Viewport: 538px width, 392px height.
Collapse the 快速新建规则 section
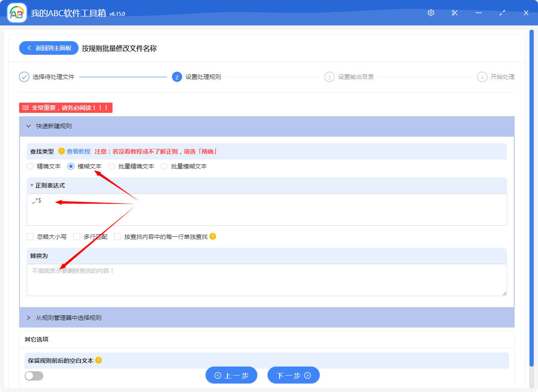pos(28,126)
